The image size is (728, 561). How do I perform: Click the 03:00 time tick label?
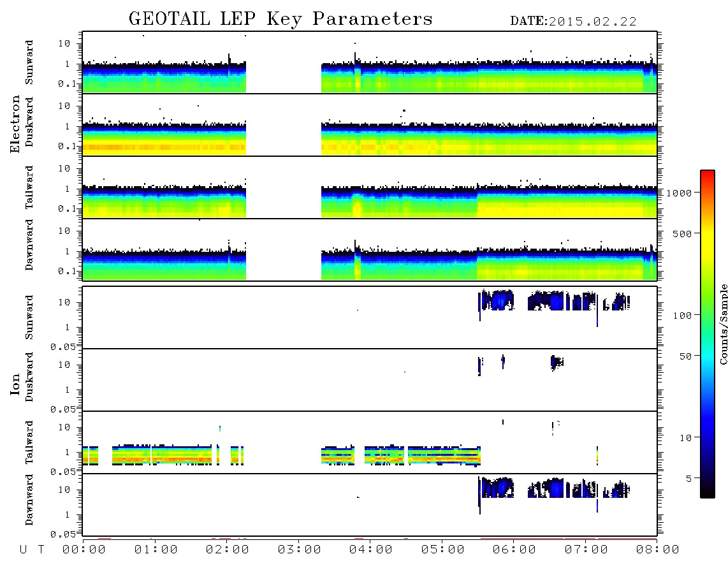point(300,550)
